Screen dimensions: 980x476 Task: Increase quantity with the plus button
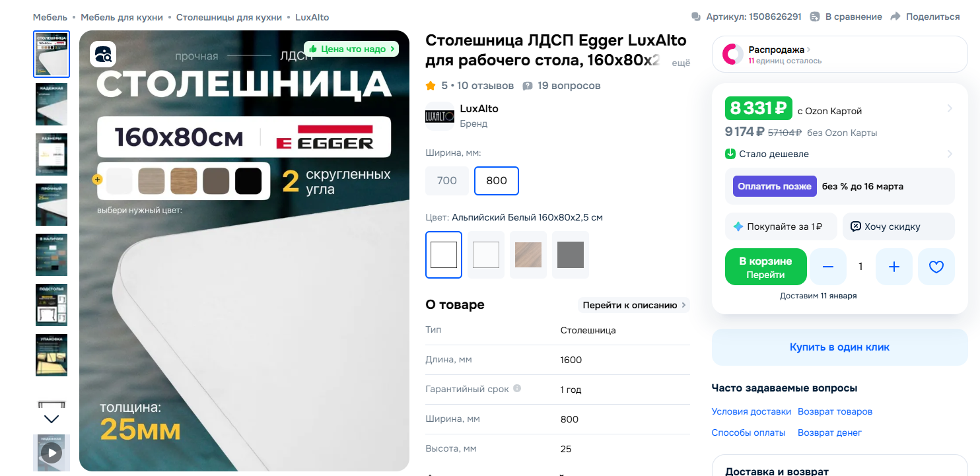pyautogui.click(x=894, y=267)
